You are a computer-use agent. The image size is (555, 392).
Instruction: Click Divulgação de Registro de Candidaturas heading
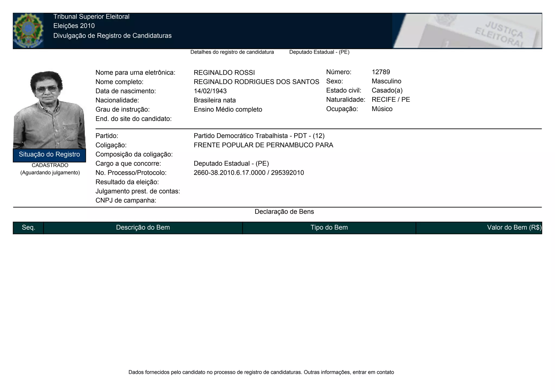point(112,36)
